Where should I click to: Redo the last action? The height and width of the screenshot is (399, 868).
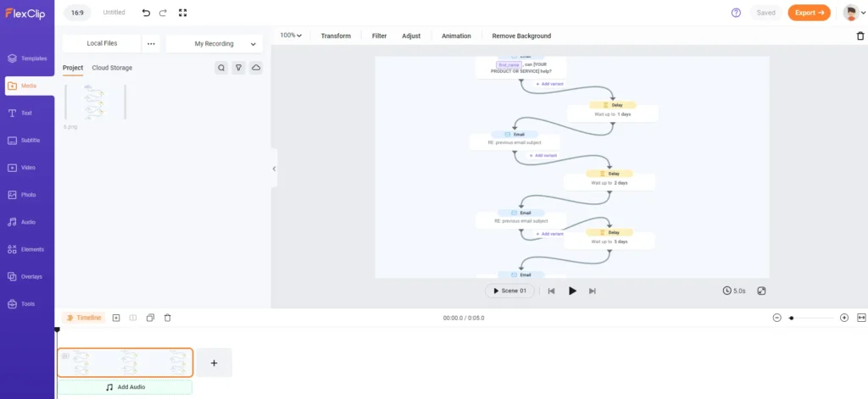click(163, 13)
